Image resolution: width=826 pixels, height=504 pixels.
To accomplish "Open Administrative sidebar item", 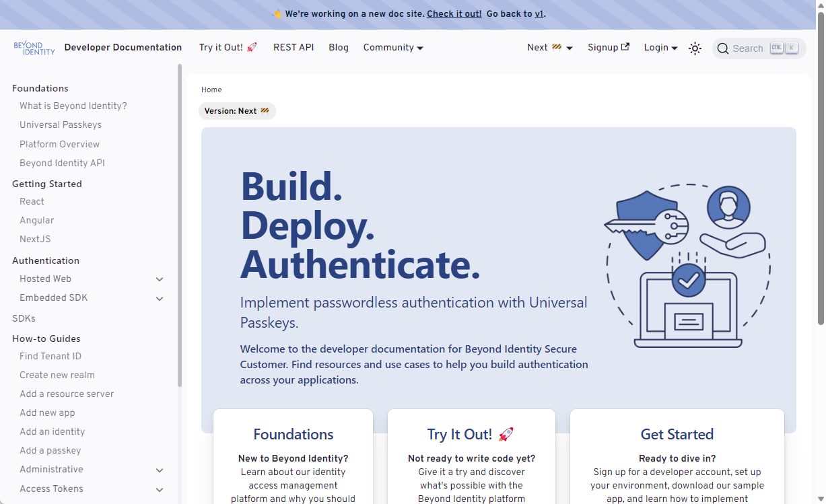I will [51, 469].
